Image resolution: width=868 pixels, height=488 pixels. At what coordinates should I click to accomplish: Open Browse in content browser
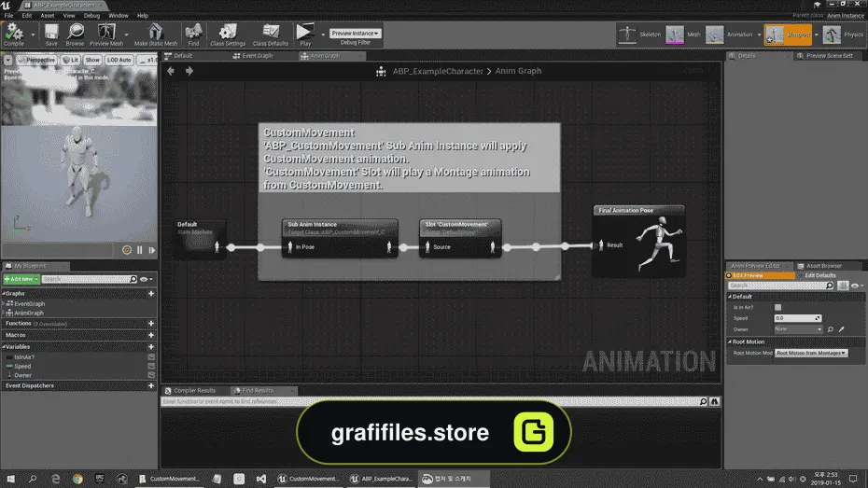coord(75,35)
